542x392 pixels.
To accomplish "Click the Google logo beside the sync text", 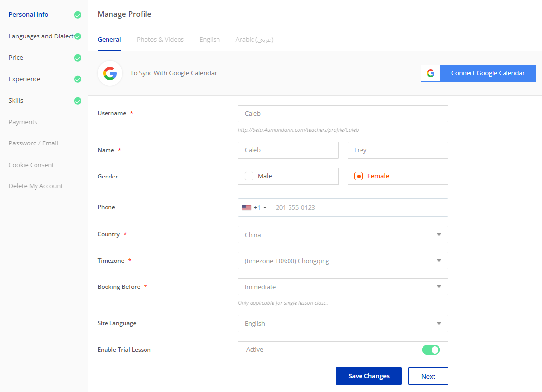I will click(110, 73).
